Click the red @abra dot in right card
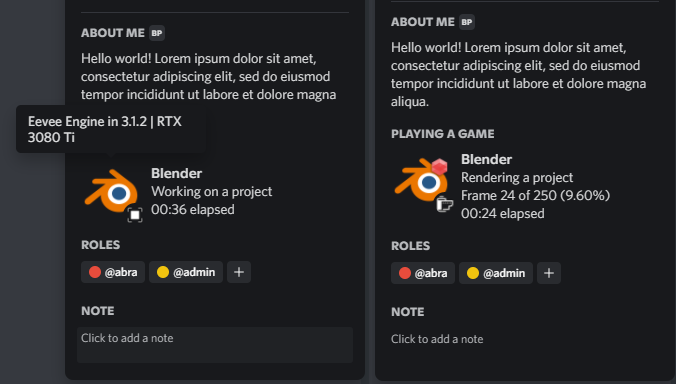 [x=405, y=273]
